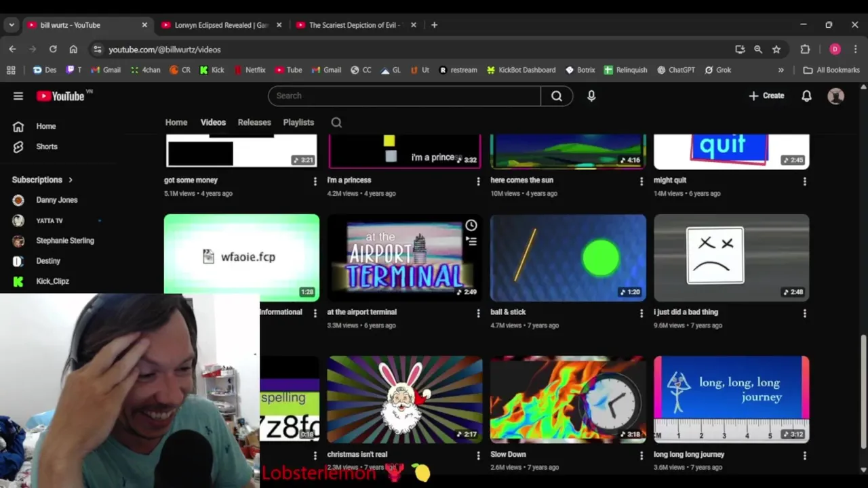Open Stephanie Sterling subscription
Image resolution: width=868 pixels, height=488 pixels.
coord(64,241)
